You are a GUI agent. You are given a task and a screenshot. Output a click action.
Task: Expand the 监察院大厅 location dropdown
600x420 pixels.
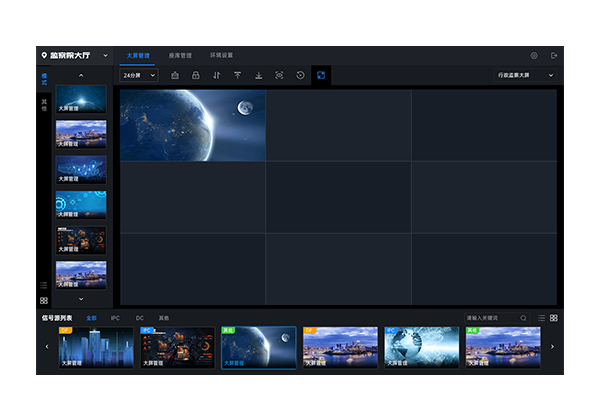pyautogui.click(x=106, y=55)
